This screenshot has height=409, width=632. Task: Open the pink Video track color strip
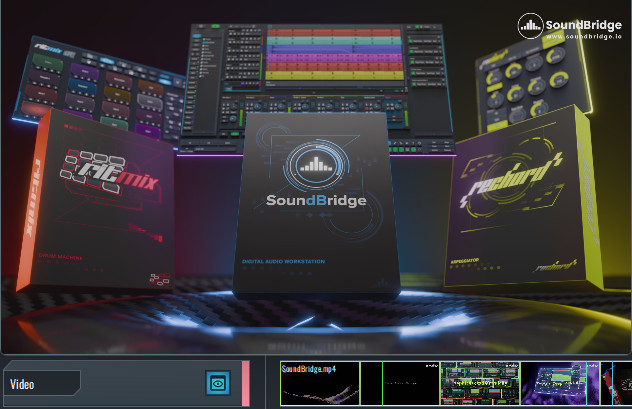pos(245,383)
